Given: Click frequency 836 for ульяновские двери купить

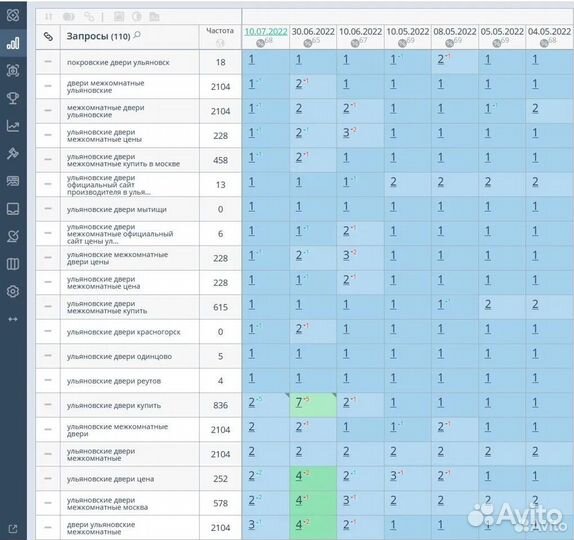Looking at the screenshot, I should 220,405.
